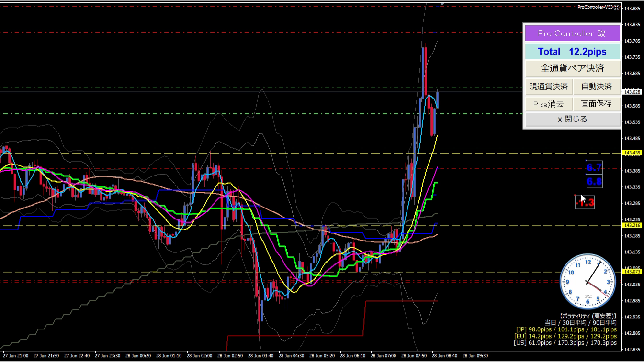Clear pip labels with Pips消去
644x362 pixels.
[549, 104]
